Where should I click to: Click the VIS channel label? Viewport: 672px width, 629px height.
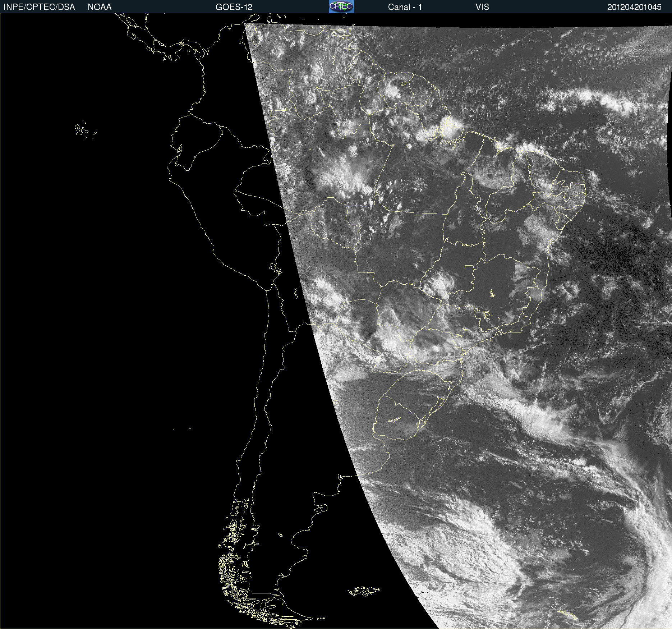tap(482, 7)
